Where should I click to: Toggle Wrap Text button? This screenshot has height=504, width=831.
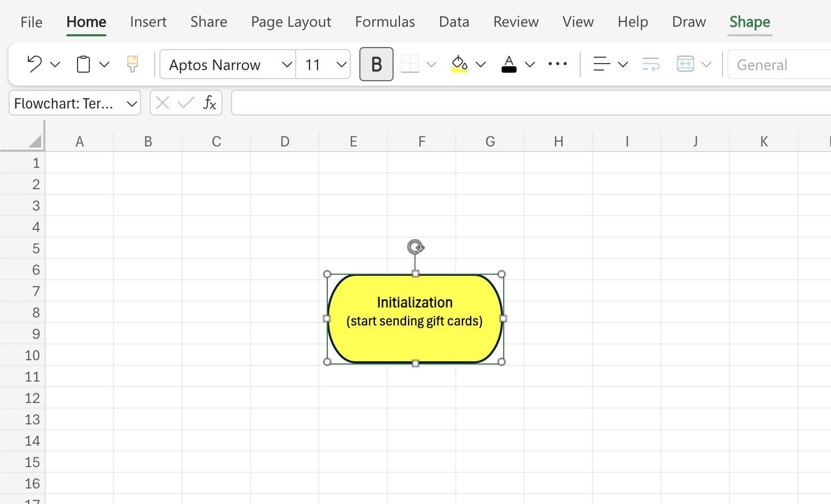pyautogui.click(x=651, y=64)
